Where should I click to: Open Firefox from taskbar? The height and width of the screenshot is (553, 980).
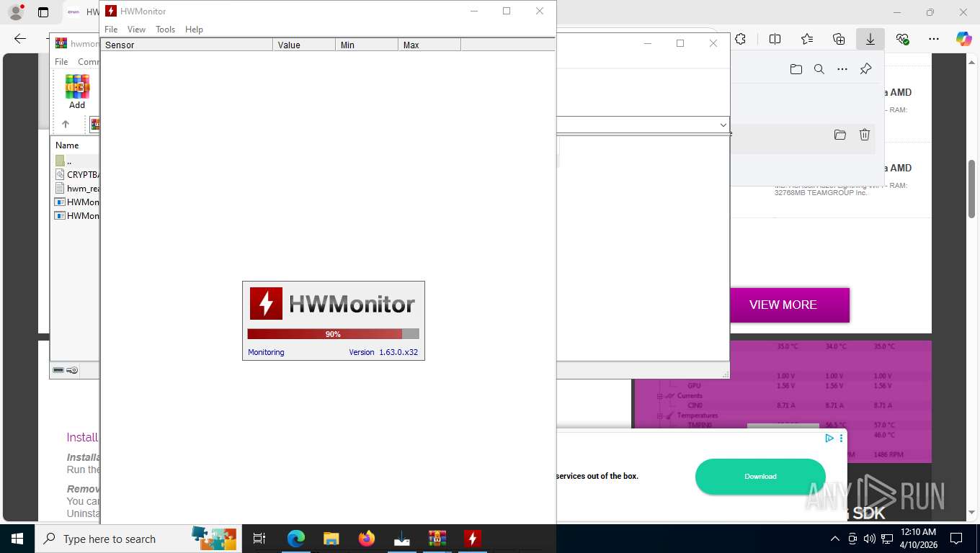(x=367, y=539)
